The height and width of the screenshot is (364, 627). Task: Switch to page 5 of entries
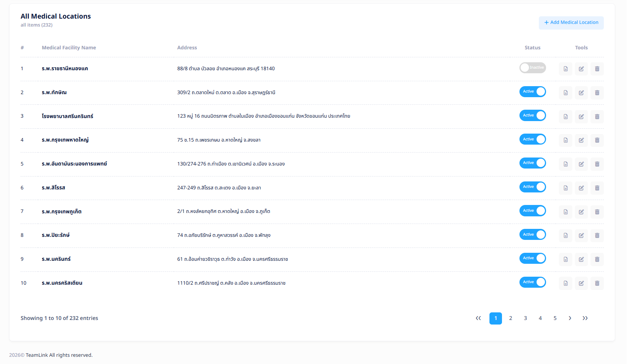click(555, 318)
